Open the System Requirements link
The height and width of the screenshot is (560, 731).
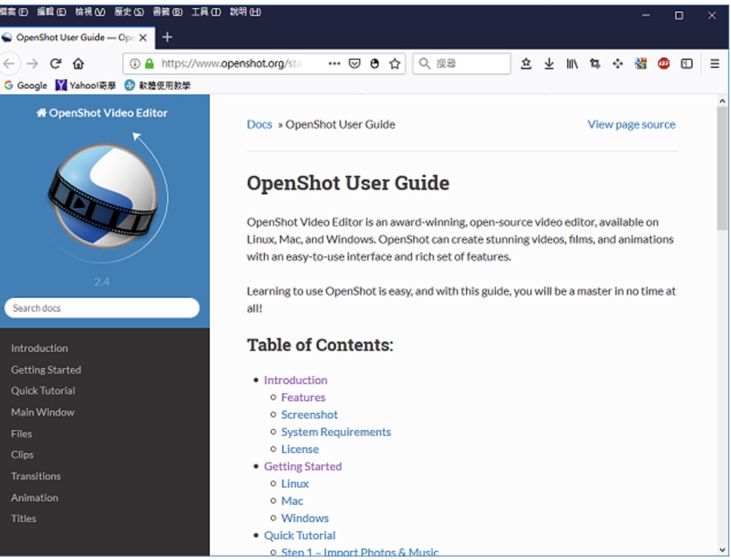click(336, 432)
